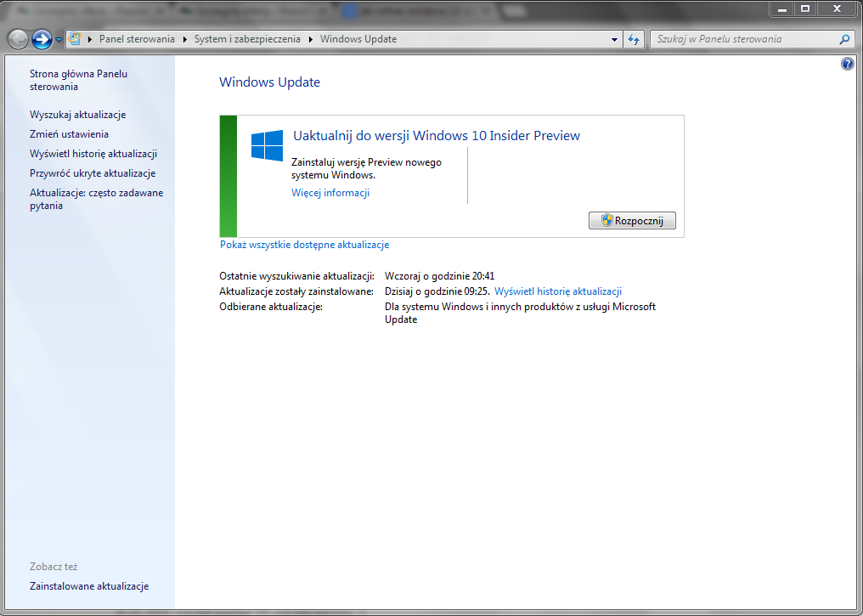Select the Windows Update breadcrumb
863x616 pixels.
point(358,39)
